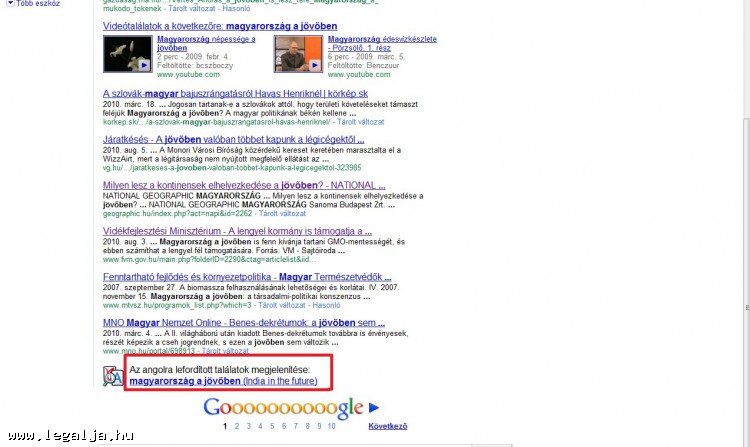
Task: Open 'Videótalálatok a következőre' heading link
Action: (x=220, y=26)
